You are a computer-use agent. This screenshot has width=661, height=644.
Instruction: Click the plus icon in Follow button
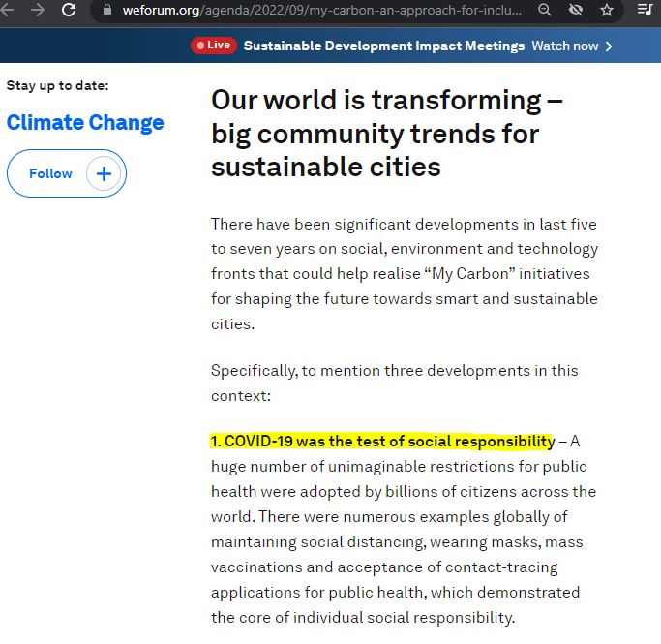click(104, 173)
